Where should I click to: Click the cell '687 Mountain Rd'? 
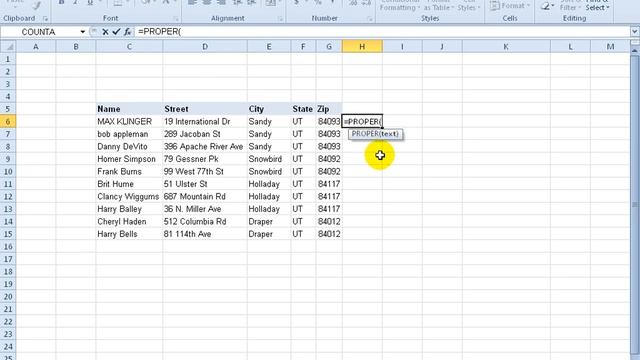click(x=205, y=197)
